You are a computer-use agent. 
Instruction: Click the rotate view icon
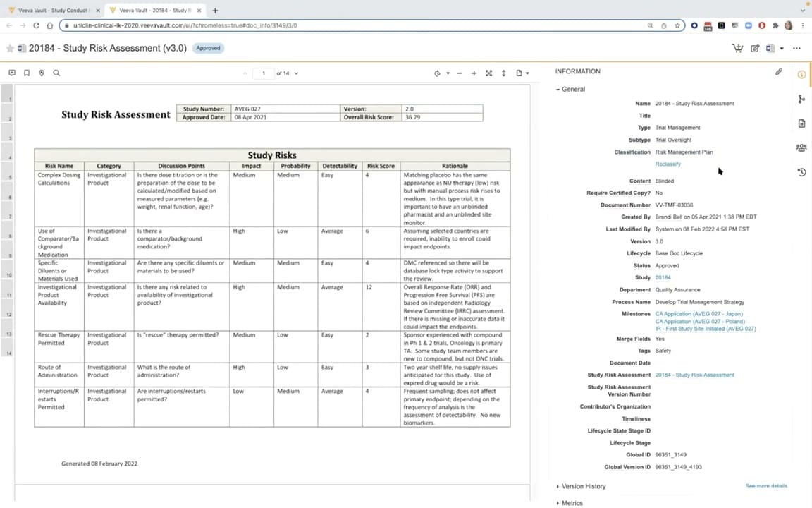pyautogui.click(x=438, y=73)
